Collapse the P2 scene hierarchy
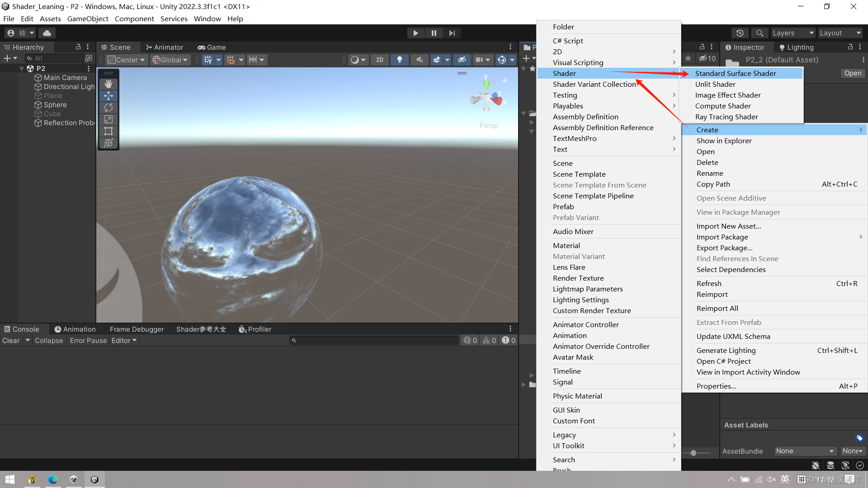Screen dimensions: 868x488 [22, 68]
